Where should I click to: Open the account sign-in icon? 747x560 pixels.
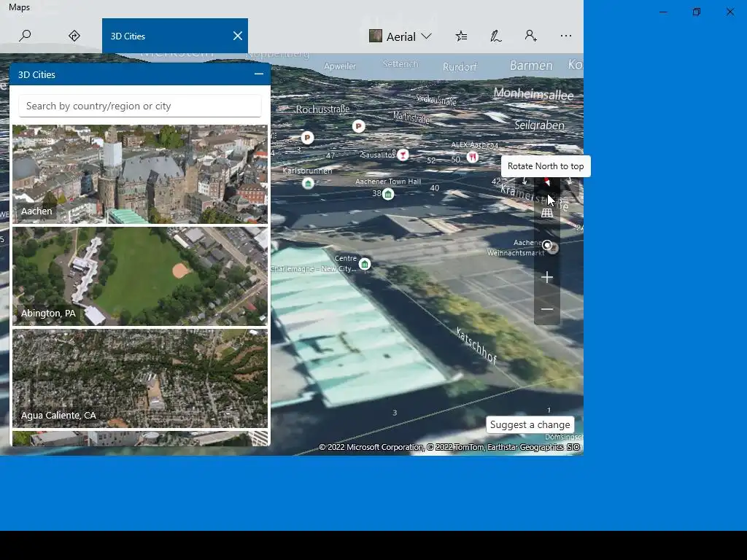point(531,36)
